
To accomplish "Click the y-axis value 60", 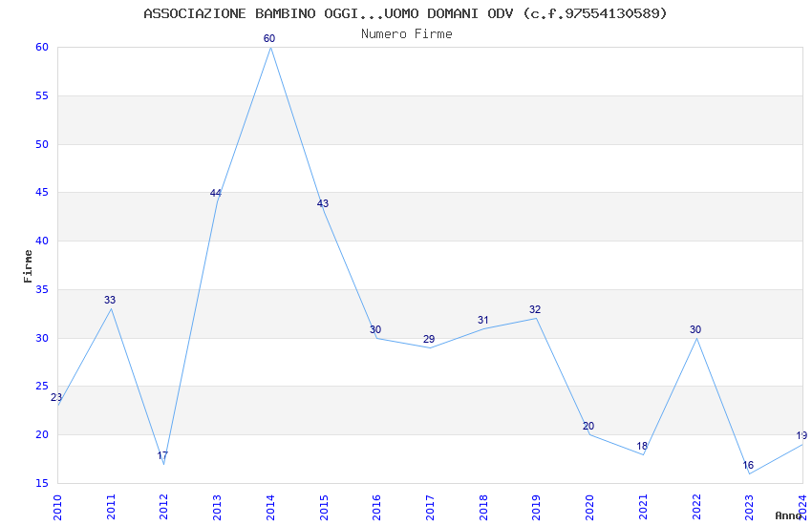I will click(x=42, y=47).
